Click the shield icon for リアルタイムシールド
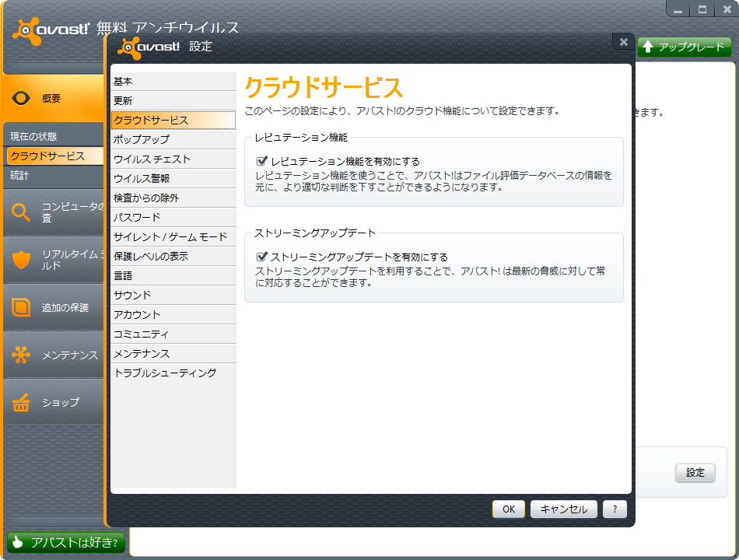Viewport: 739px width, 560px height. click(x=21, y=260)
